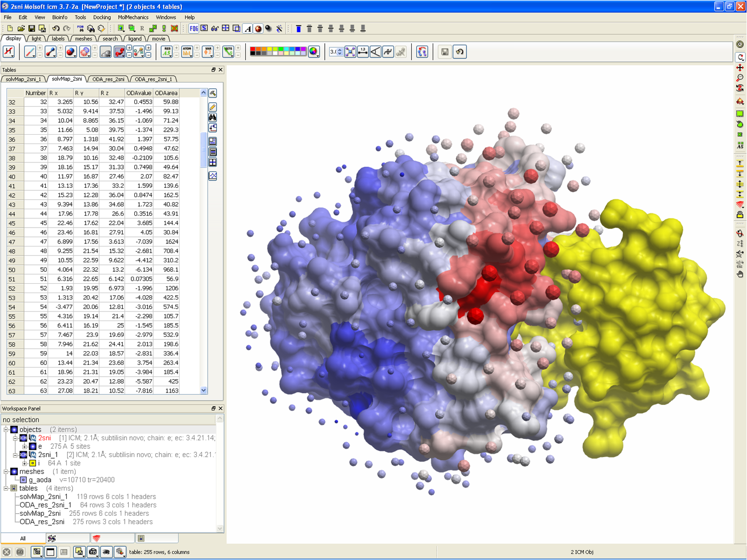Viewport: 747px width, 560px height.
Task: Toggle ball-and-stick (xstick) representation
Action: pos(50,52)
